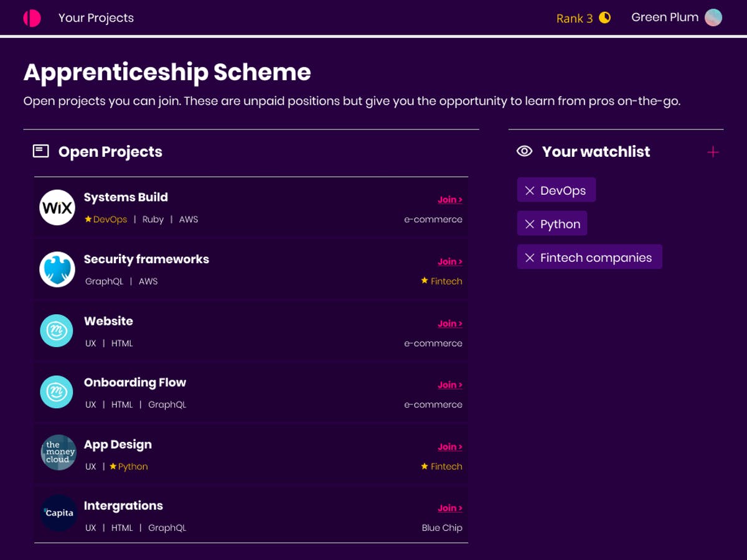The height and width of the screenshot is (560, 747).
Task: Open the Onboarding Flow project title
Action: pos(135,383)
